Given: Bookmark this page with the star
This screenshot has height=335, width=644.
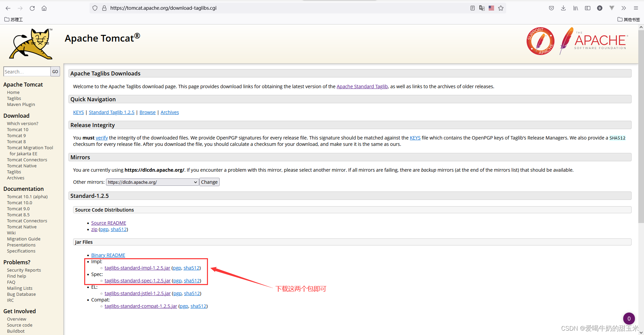Looking at the screenshot, I should tap(501, 8).
